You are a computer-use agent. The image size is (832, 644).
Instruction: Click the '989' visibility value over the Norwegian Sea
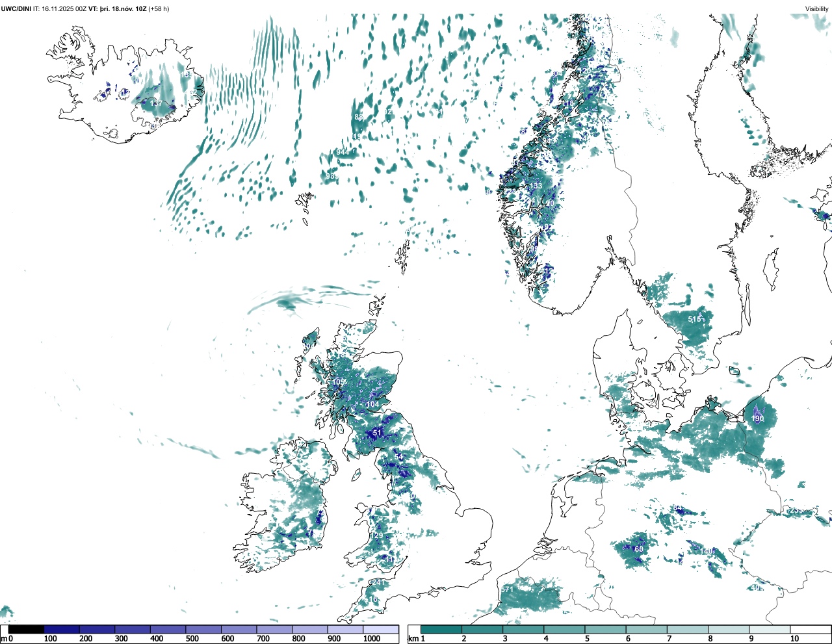(x=332, y=177)
